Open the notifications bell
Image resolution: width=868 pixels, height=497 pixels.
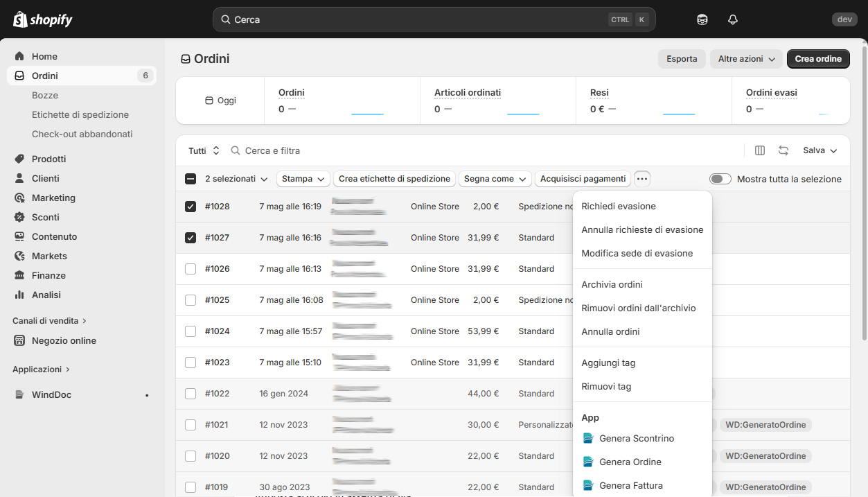[733, 19]
